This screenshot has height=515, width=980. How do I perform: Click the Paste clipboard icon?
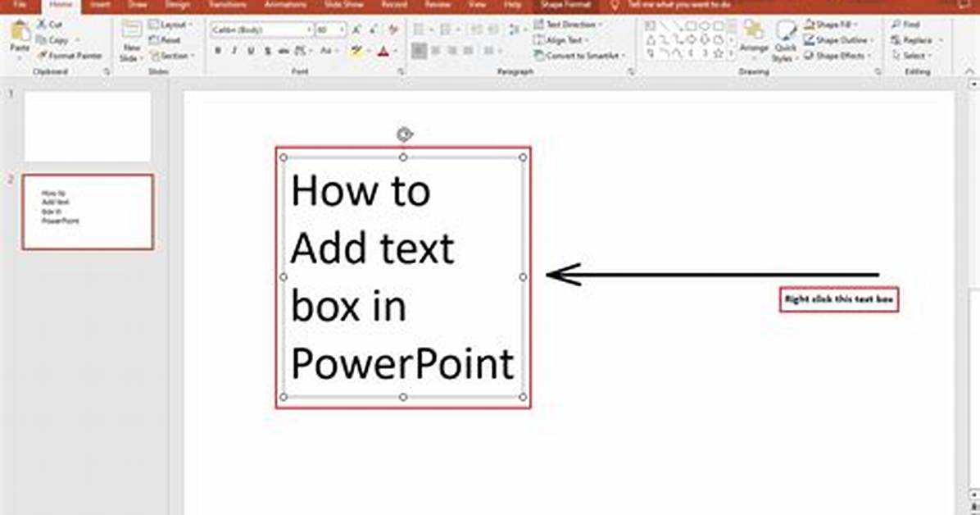tap(20, 30)
